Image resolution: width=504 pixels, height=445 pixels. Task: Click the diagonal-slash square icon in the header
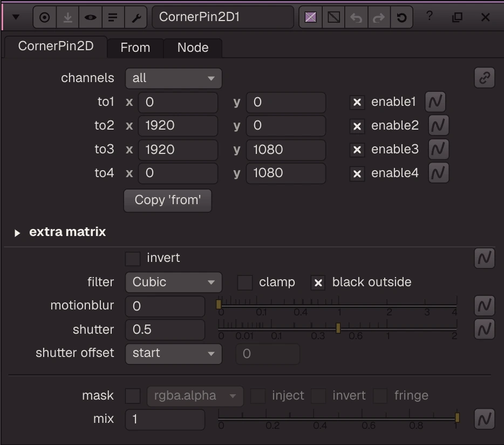(x=333, y=17)
